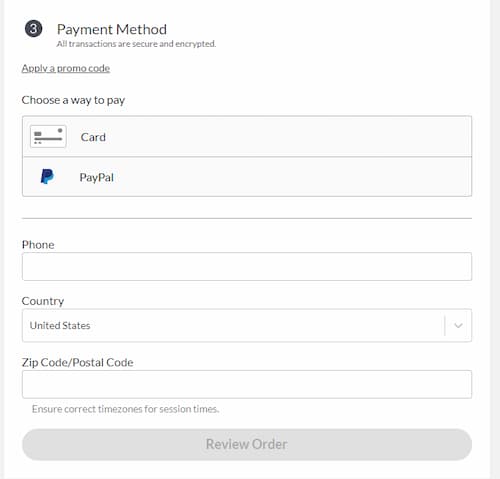
Task: Click the Country field label
Action: 43,301
